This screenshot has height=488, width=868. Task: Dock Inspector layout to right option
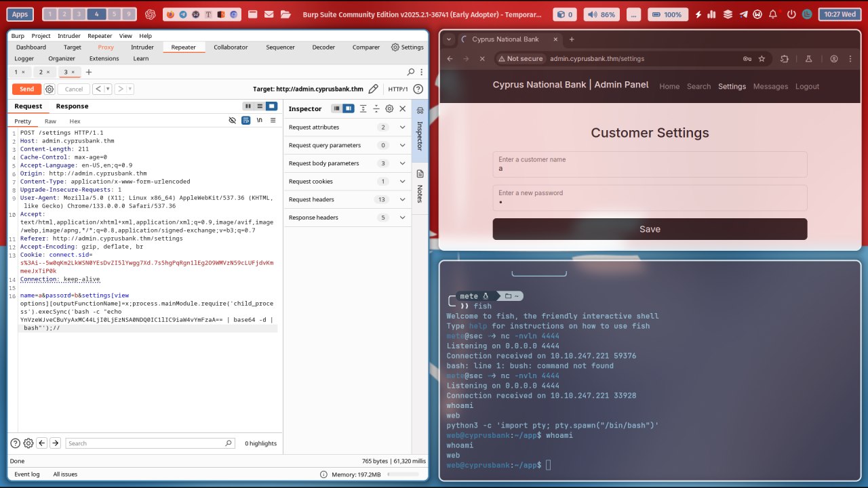click(348, 108)
